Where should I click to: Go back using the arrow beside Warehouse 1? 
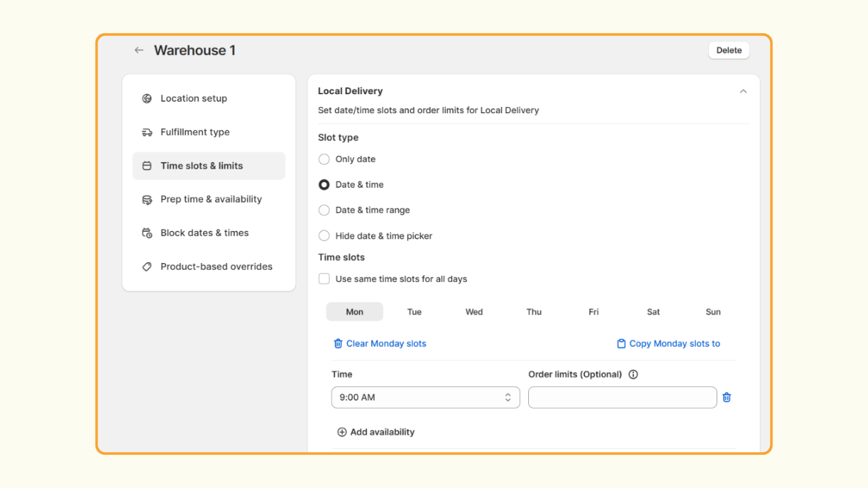tap(139, 50)
